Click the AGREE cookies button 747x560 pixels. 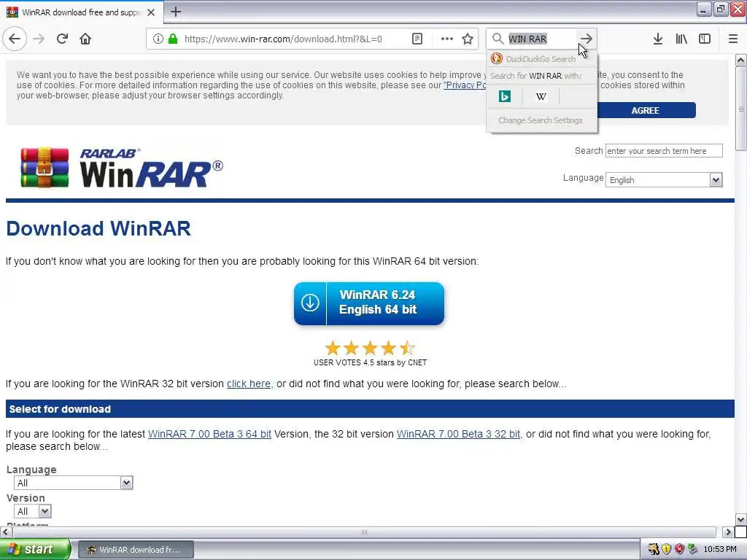point(646,110)
